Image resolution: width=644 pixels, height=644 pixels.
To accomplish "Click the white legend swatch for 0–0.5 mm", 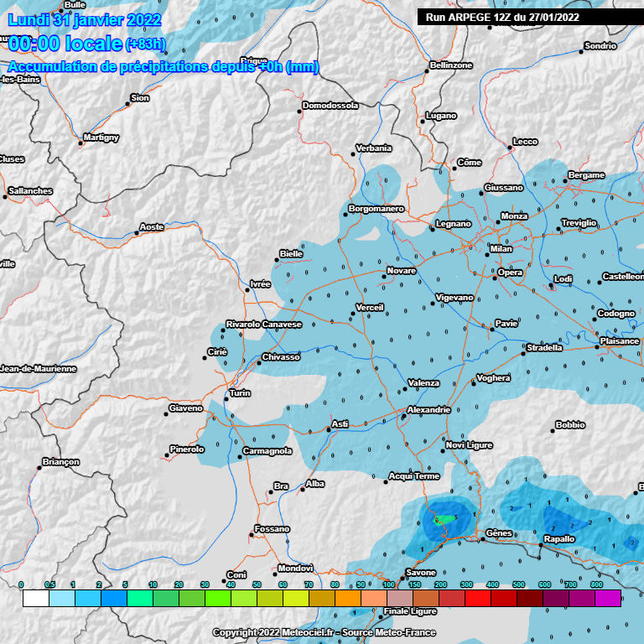I will (x=34, y=598).
